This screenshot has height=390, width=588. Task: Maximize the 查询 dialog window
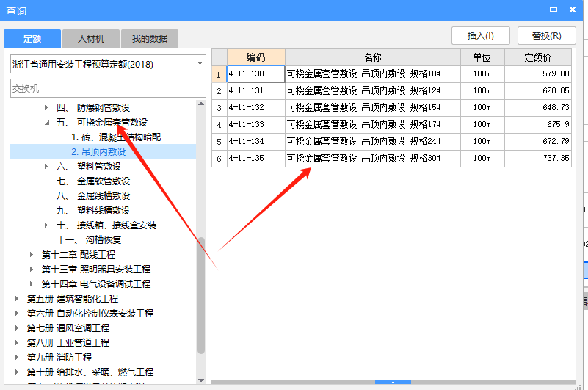[553, 10]
